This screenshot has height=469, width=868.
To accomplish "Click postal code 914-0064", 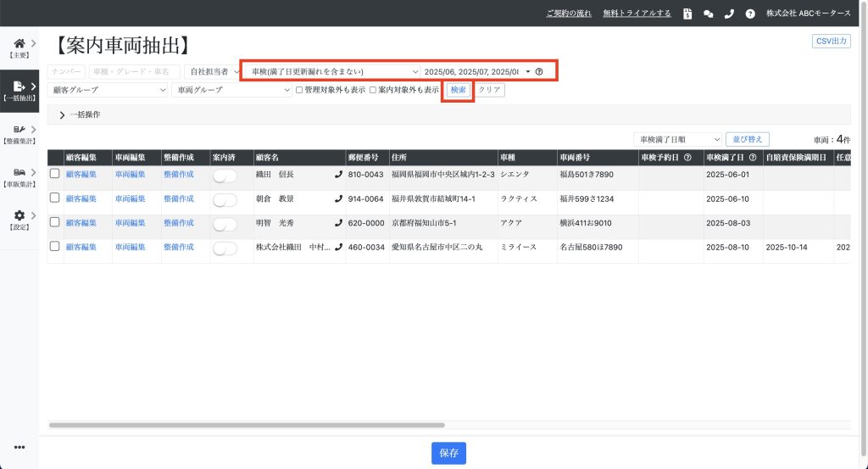I will (x=365, y=198).
